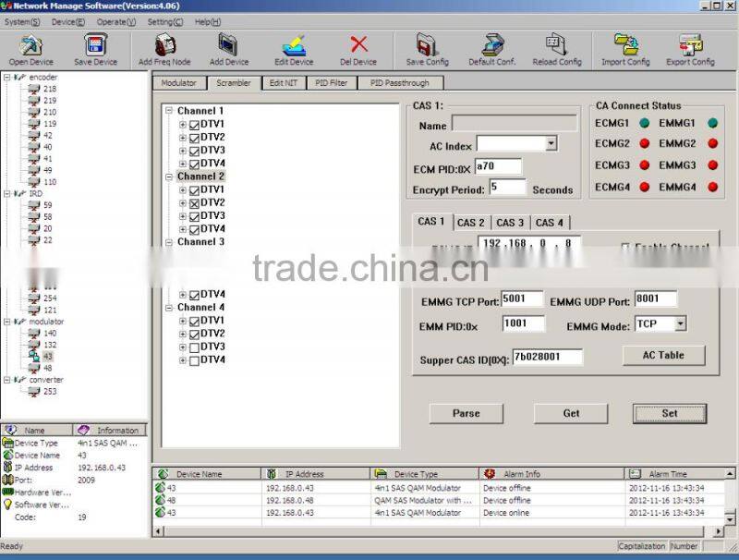
Task: Toggle DTV2 checkbox under Channel 2
Action: 195,203
